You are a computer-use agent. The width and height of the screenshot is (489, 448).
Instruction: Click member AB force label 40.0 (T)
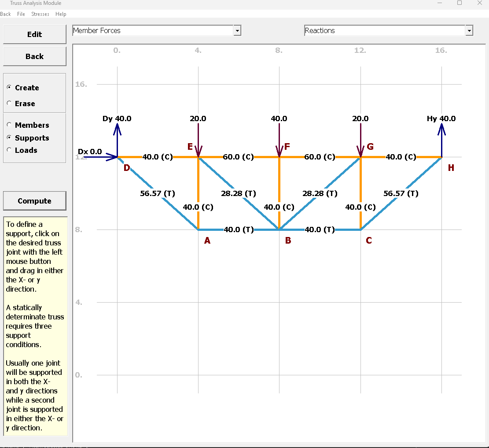point(239,230)
